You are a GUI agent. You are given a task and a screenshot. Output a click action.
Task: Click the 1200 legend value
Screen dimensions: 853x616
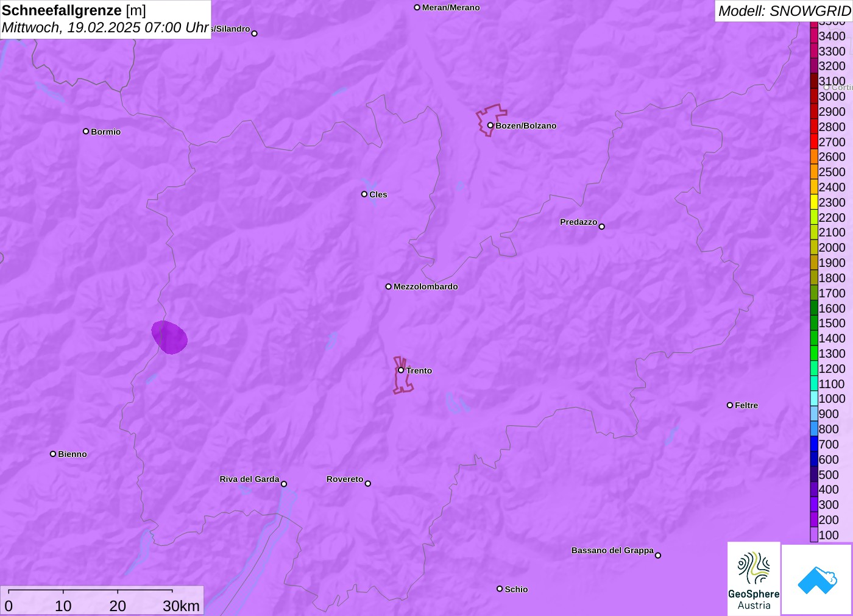point(832,369)
